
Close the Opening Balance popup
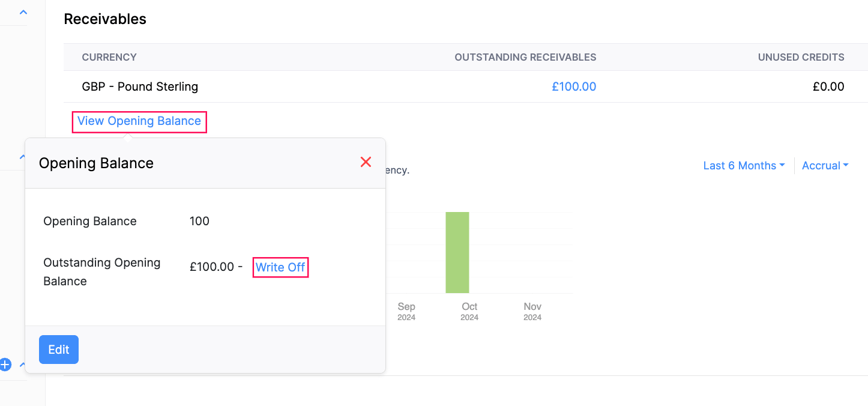[x=366, y=162]
